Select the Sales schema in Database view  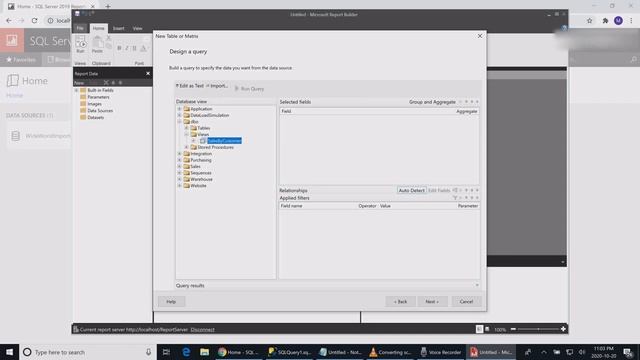196,167
